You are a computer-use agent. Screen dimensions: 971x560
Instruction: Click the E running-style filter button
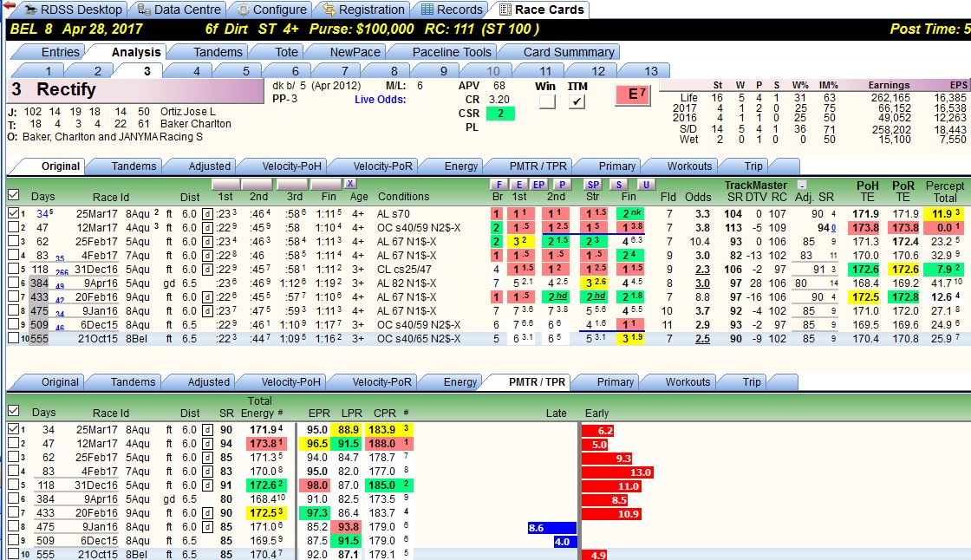coord(519,184)
